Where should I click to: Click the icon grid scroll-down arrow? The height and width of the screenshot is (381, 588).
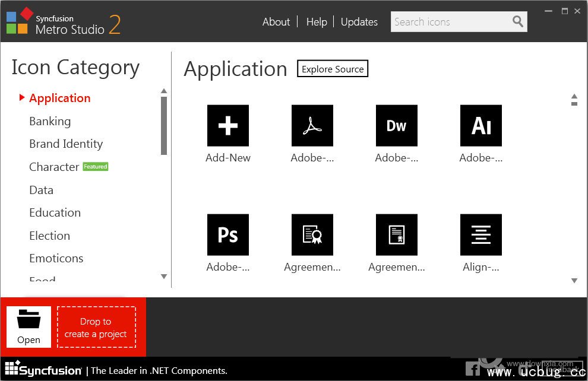[x=574, y=281]
